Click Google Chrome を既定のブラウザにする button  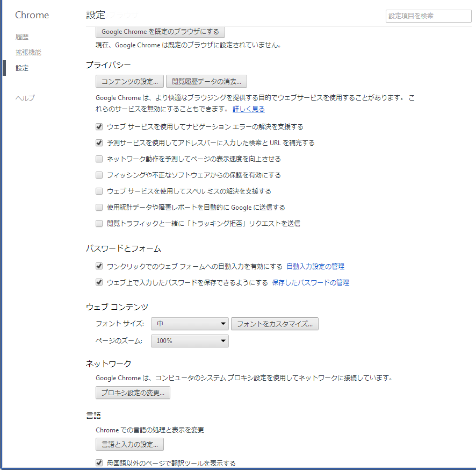(x=160, y=32)
